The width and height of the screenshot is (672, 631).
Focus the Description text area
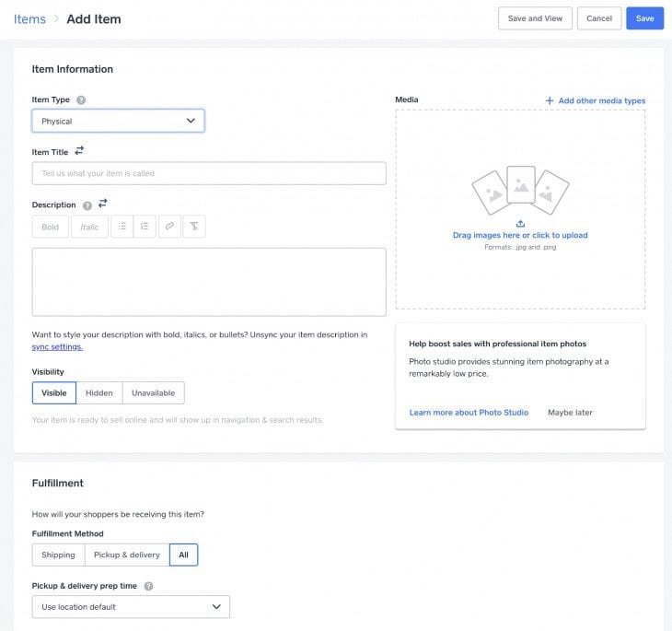[x=209, y=282]
